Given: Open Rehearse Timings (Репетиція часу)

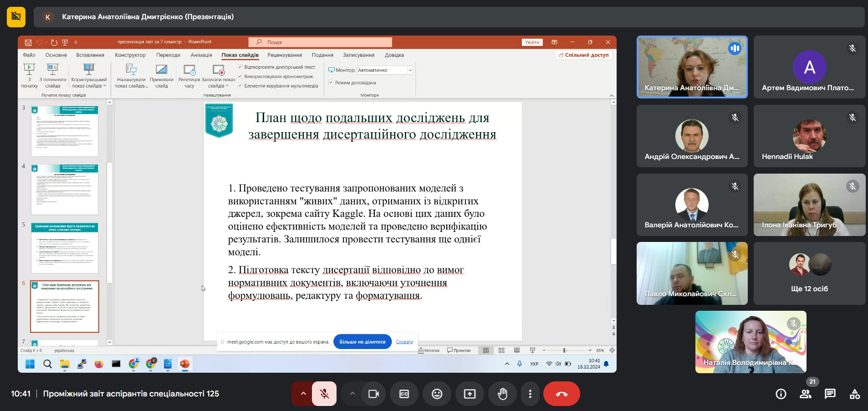Looking at the screenshot, I should click(189, 75).
